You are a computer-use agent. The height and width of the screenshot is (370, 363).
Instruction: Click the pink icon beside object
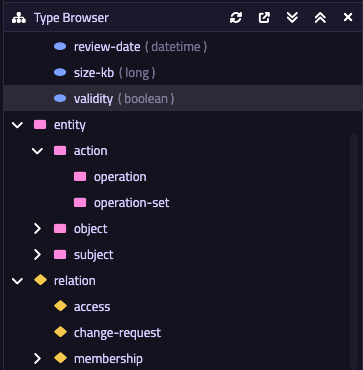(60, 229)
